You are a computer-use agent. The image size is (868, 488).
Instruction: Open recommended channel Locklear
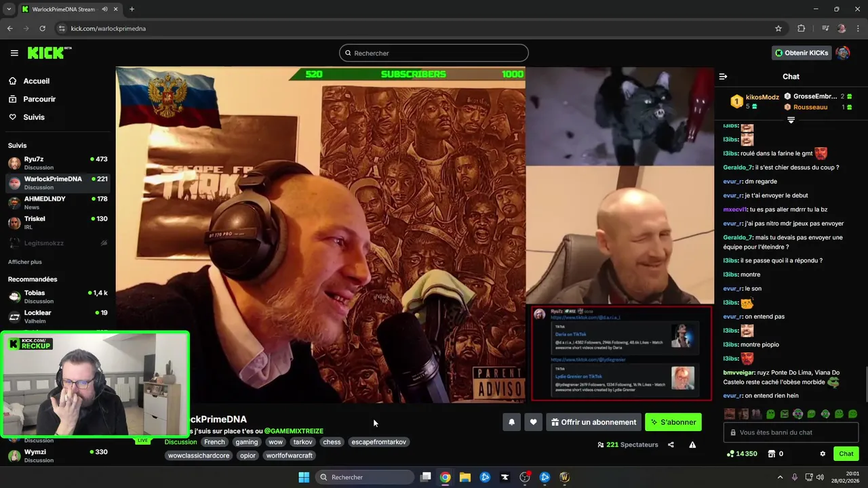[x=58, y=317]
